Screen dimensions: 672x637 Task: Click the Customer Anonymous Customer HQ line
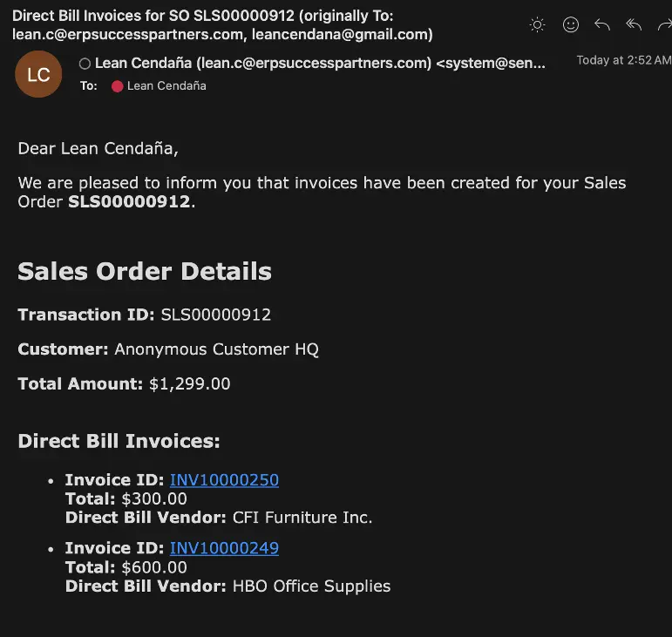coord(168,349)
